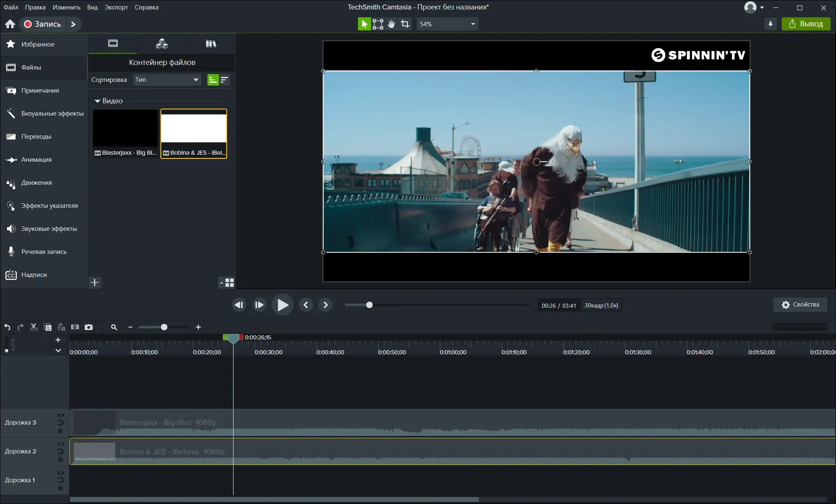The width and height of the screenshot is (836, 504).
Task: Click the green Вывод export button
Action: click(806, 24)
